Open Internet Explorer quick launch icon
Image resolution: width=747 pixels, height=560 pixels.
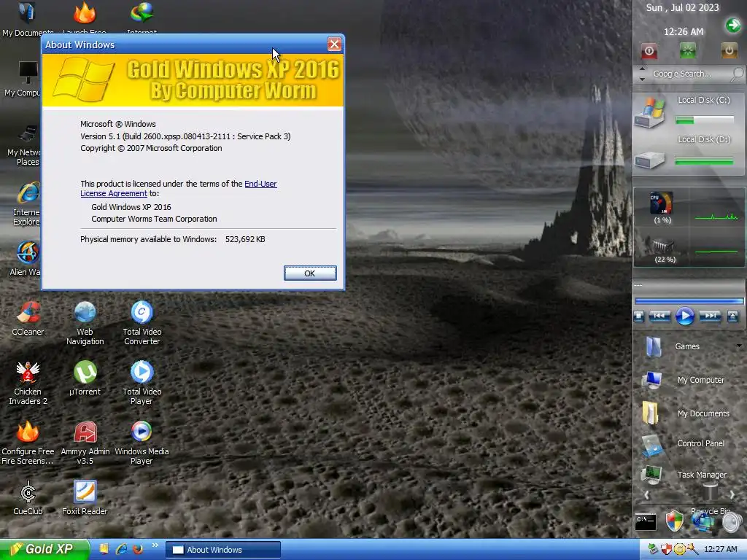[x=121, y=549]
